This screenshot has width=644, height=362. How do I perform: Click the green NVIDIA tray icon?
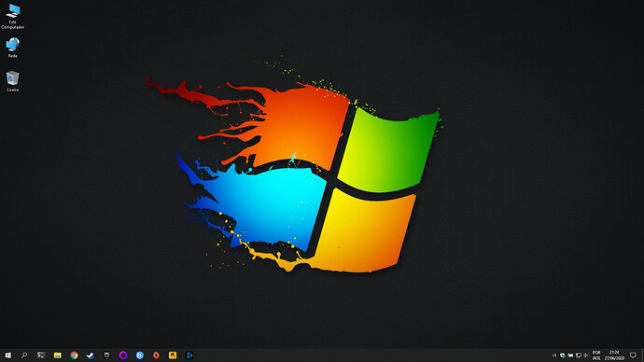pos(554,355)
